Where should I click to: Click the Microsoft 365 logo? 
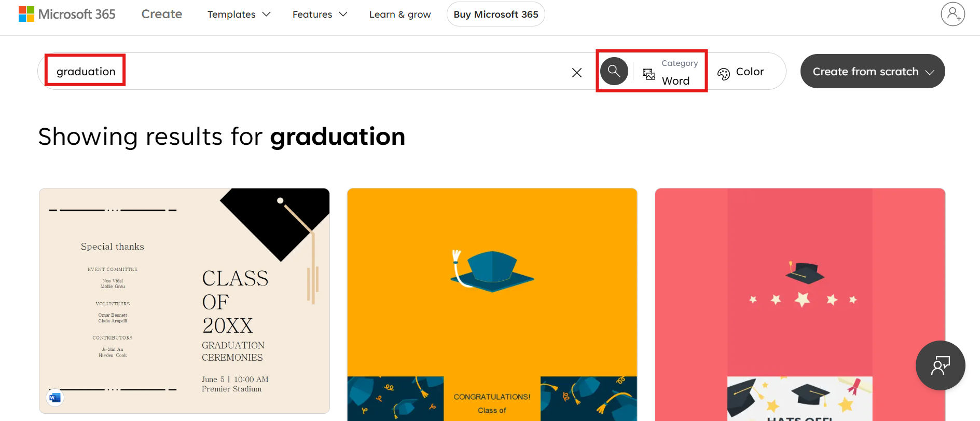tap(67, 14)
